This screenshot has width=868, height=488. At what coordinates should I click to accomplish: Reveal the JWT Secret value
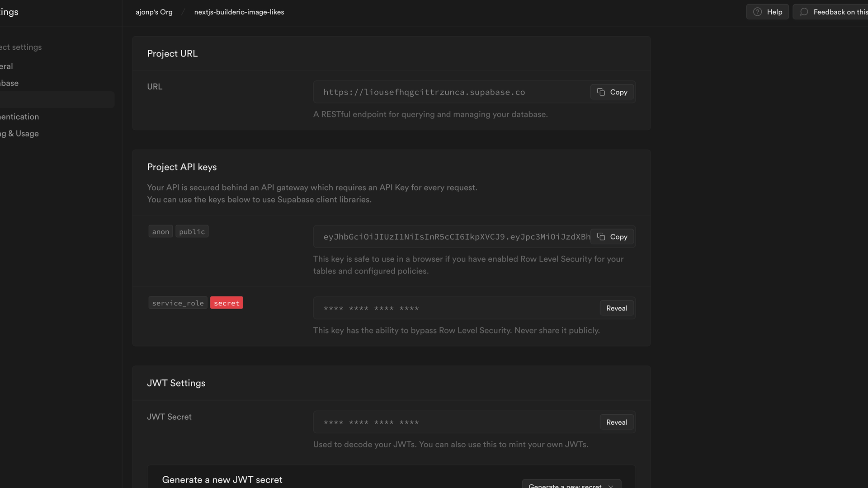(x=617, y=422)
